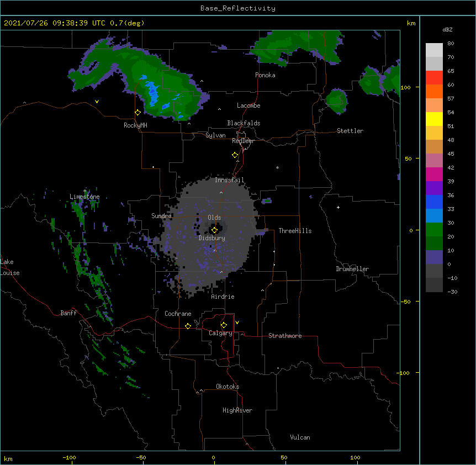Select the Limestone label
The width and height of the screenshot is (476, 465).
(x=84, y=197)
